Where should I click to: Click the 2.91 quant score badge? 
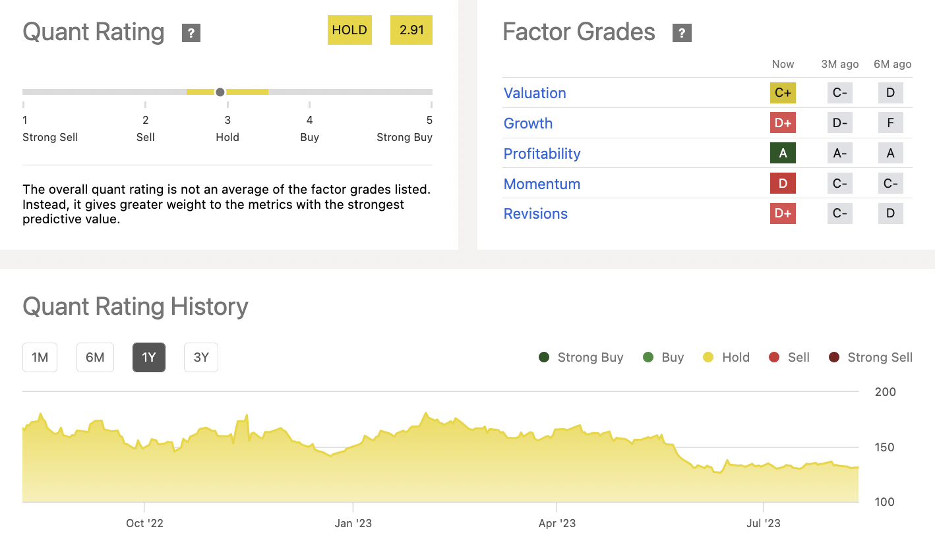tap(411, 30)
